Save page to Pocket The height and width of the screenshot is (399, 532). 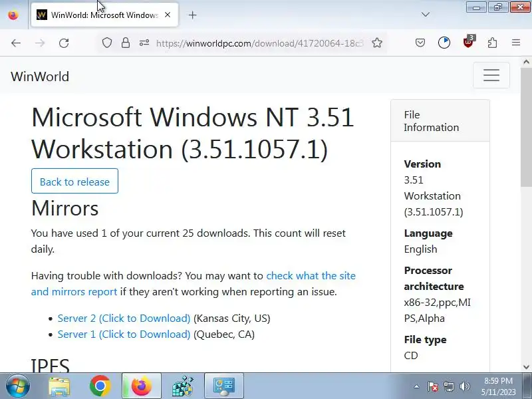click(420, 43)
